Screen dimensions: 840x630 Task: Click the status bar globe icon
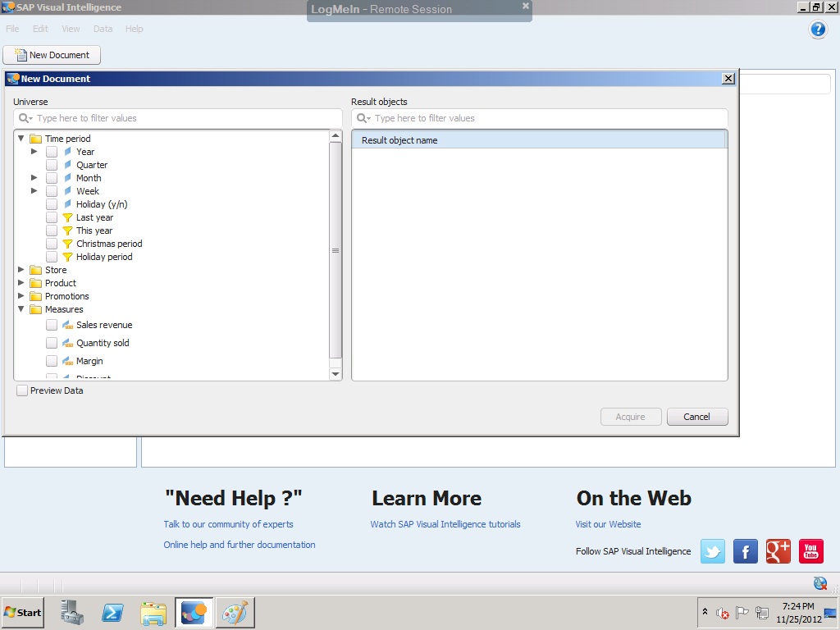819,583
